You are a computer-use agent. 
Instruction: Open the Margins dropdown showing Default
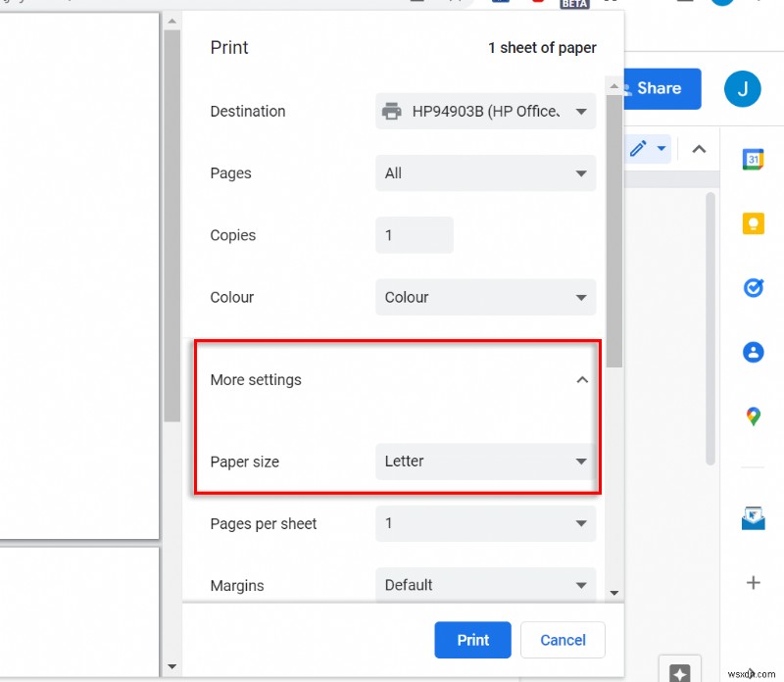pos(485,585)
